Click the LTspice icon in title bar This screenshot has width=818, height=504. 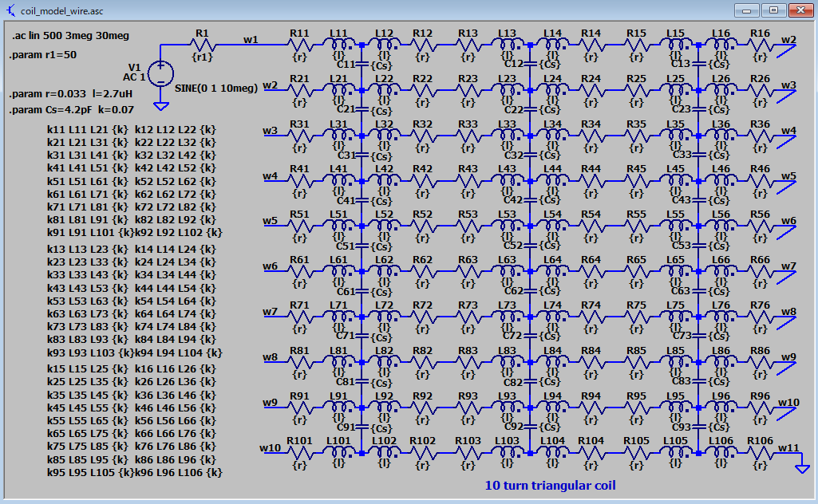(x=10, y=10)
